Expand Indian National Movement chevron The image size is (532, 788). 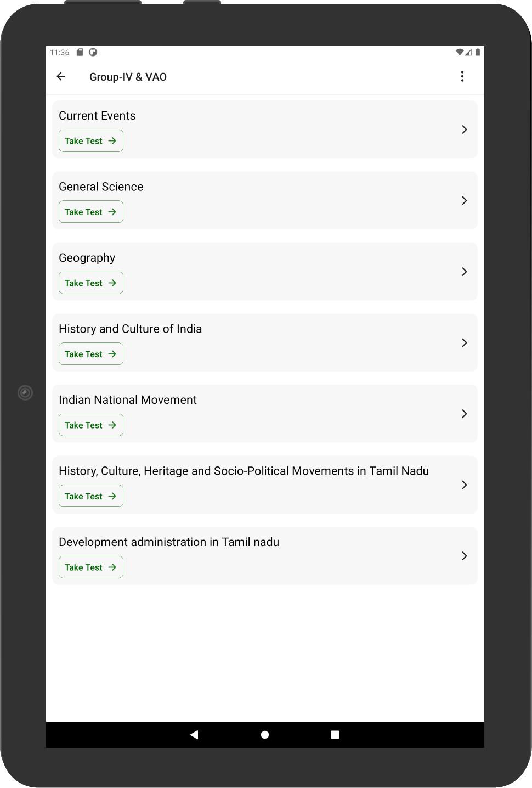point(464,414)
